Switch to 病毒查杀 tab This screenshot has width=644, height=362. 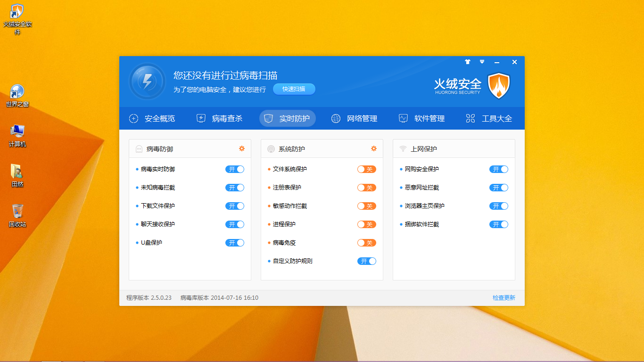220,119
